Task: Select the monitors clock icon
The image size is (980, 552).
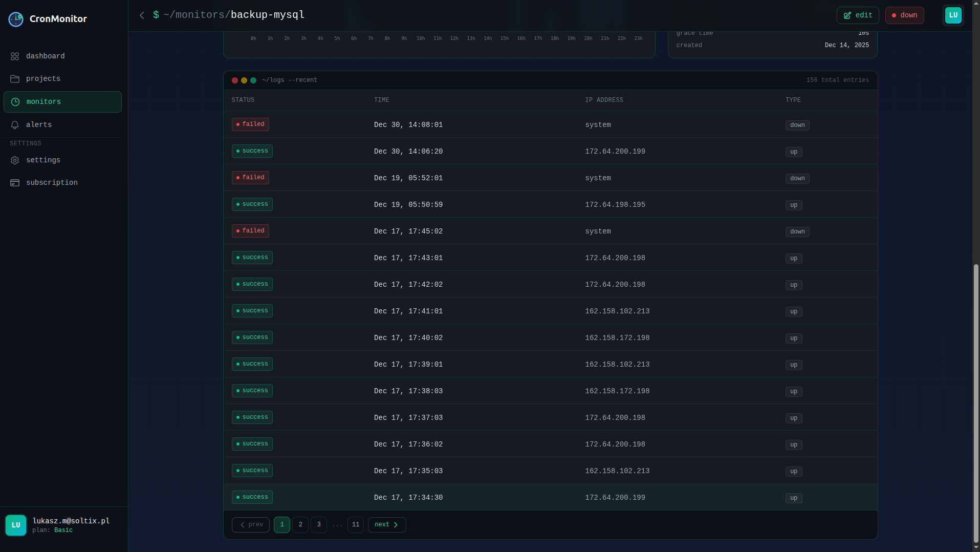Action: (15, 102)
